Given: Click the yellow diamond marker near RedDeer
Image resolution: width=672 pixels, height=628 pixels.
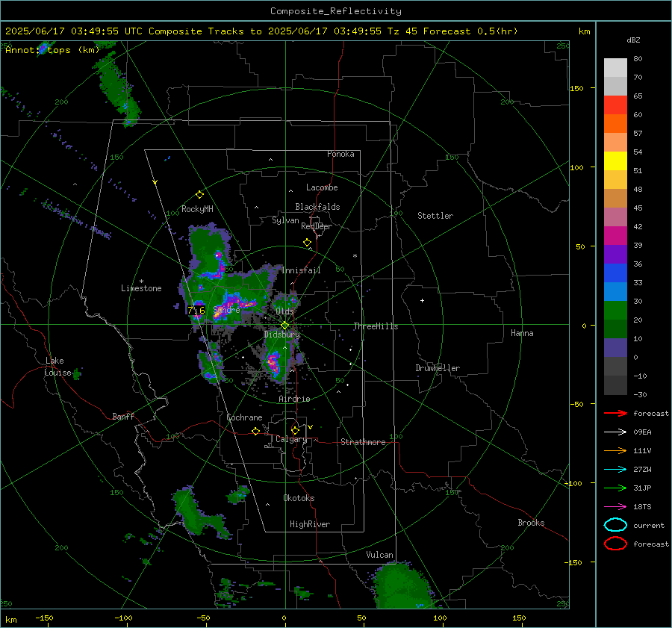Looking at the screenshot, I should tap(307, 243).
